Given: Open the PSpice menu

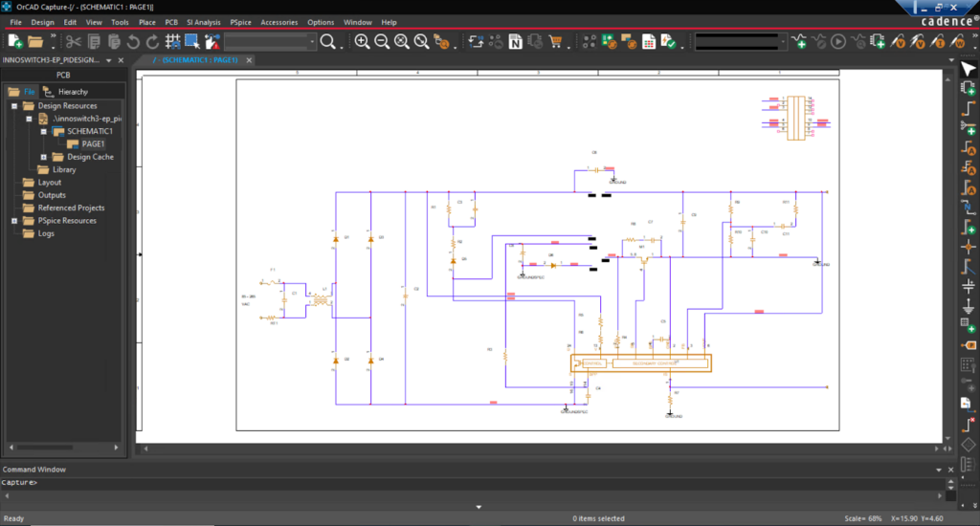Looking at the screenshot, I should coord(240,23).
